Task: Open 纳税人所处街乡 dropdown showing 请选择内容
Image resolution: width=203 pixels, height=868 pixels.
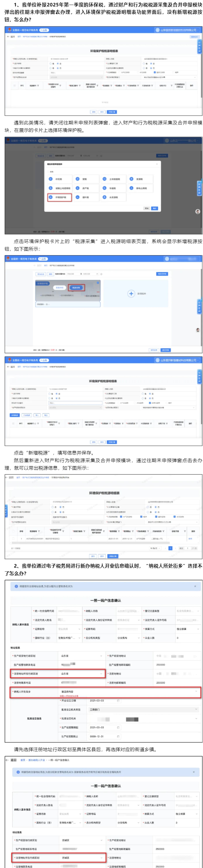Action: click(129, 691)
